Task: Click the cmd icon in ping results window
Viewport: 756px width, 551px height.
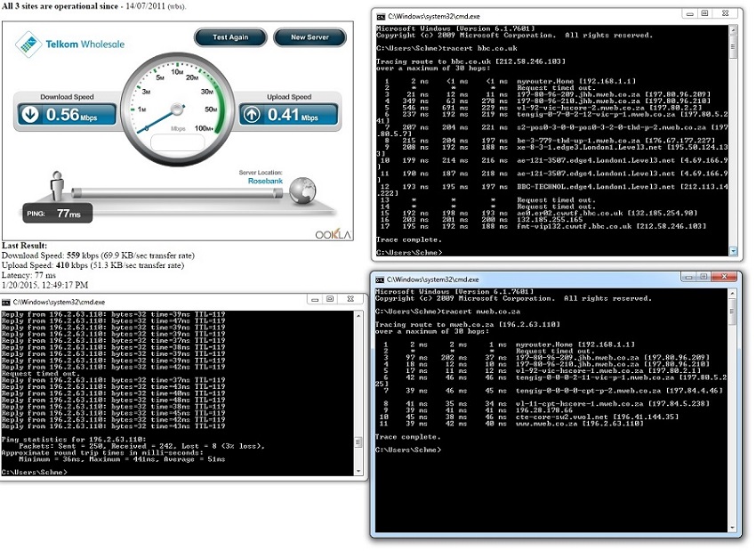Action: coord(6,303)
